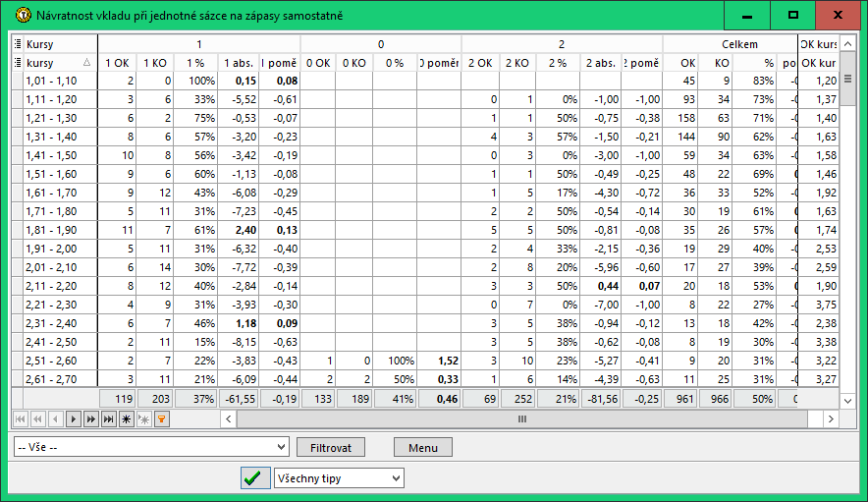868x502 pixels.
Task: Click the '1 OK' column header
Action: pos(117,63)
